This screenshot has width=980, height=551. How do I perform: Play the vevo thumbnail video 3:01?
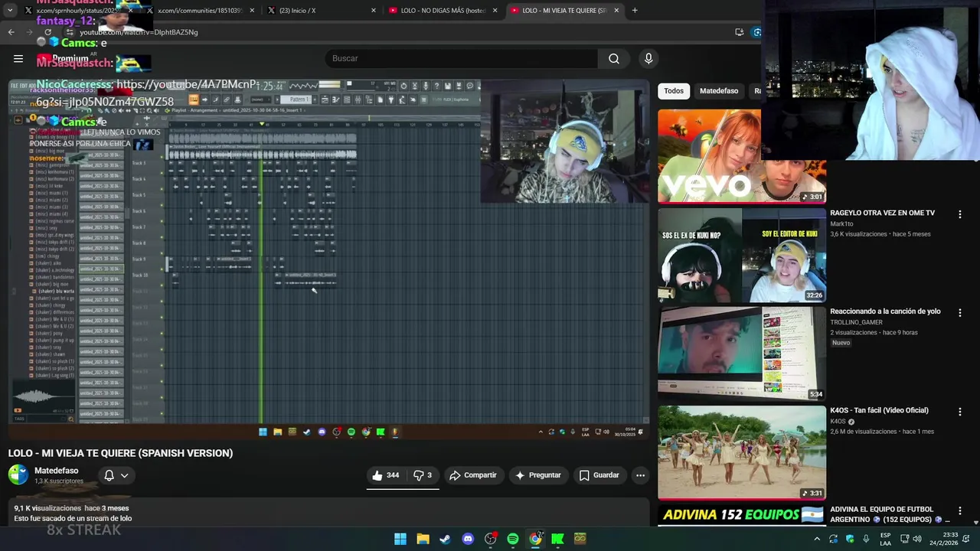tap(741, 156)
